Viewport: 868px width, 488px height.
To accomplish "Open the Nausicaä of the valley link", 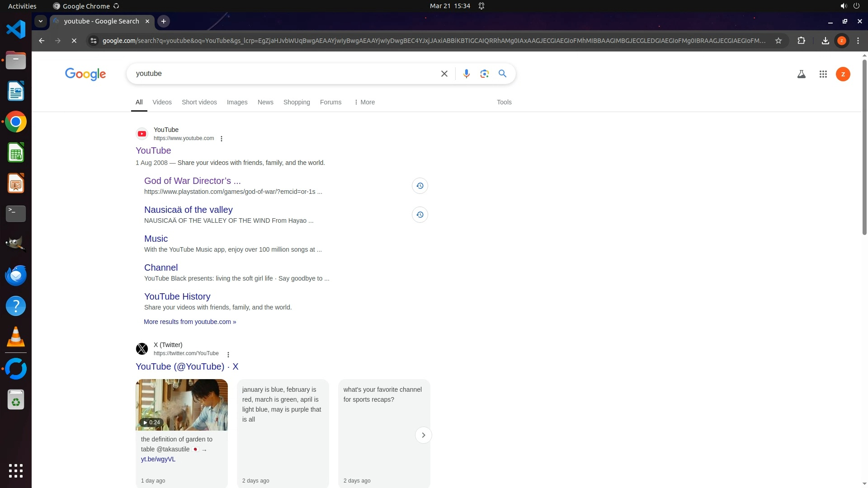I will pyautogui.click(x=188, y=210).
